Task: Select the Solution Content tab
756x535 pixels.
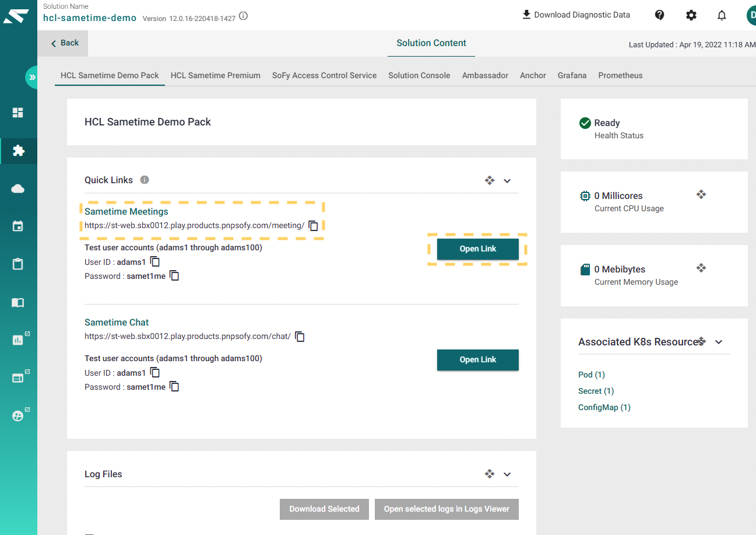Action: click(431, 43)
